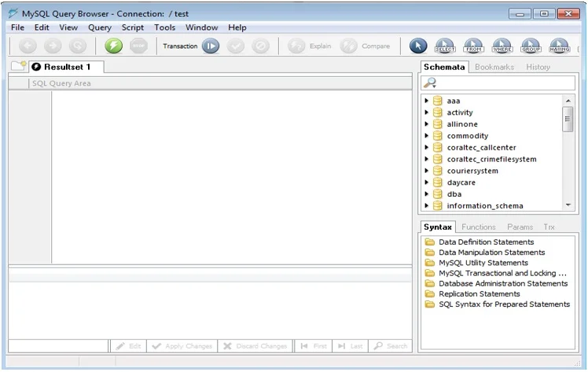Open the View menu
This screenshot has height=372, width=588.
pyautogui.click(x=68, y=28)
